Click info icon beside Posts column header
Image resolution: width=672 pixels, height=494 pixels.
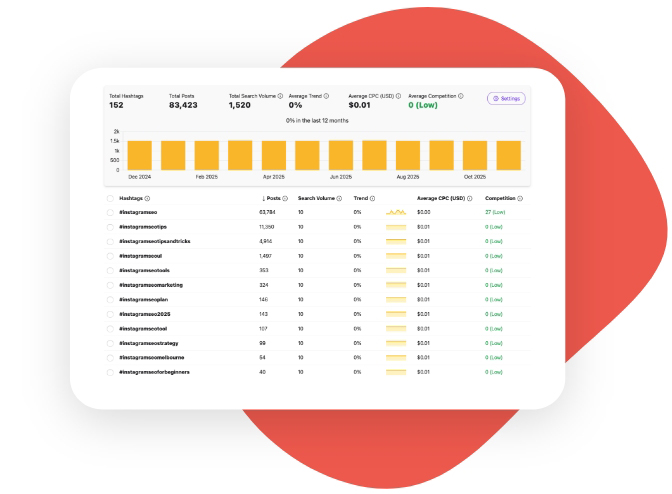[285, 198]
